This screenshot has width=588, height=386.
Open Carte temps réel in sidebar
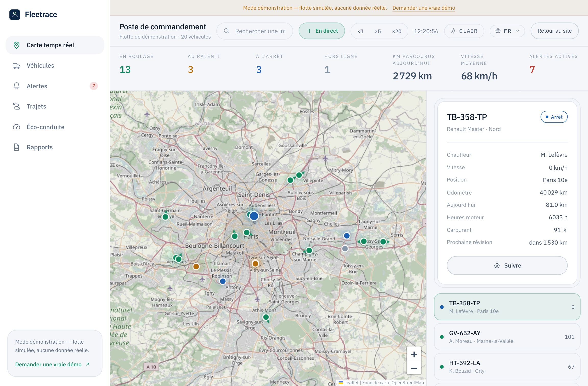pyautogui.click(x=55, y=45)
